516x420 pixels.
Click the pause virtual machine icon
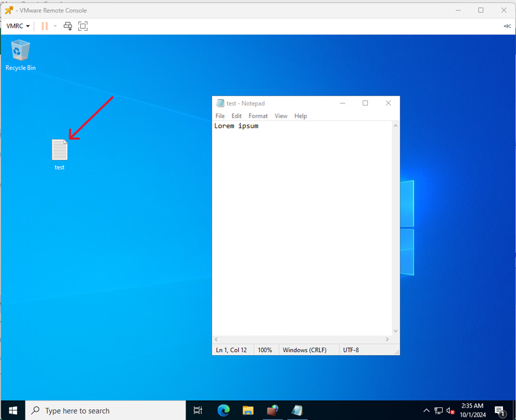[x=45, y=26]
